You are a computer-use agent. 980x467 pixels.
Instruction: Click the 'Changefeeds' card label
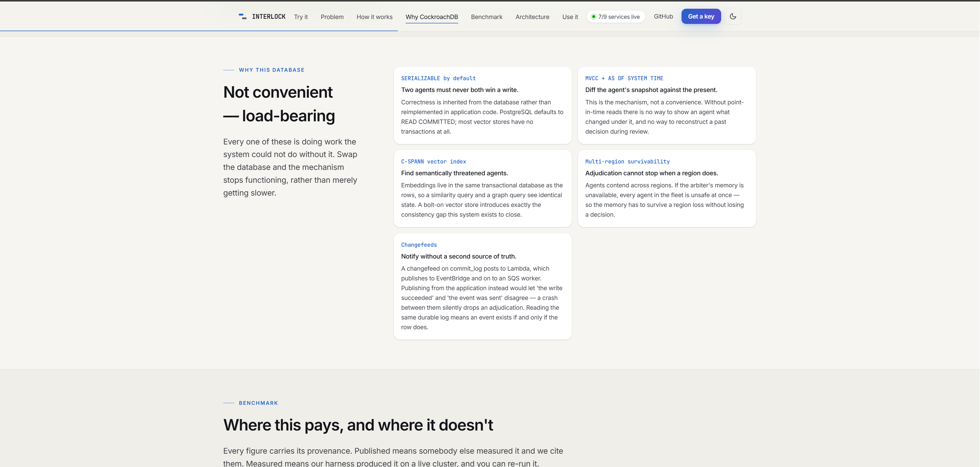[419, 245]
